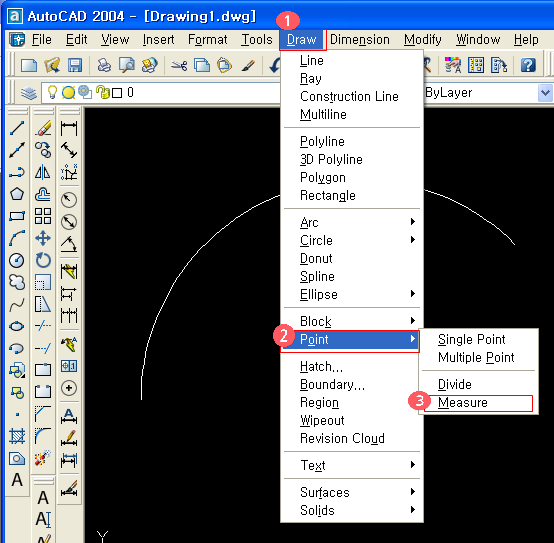Choose Point in the Draw menu
This screenshot has height=543, width=554.
(350, 340)
